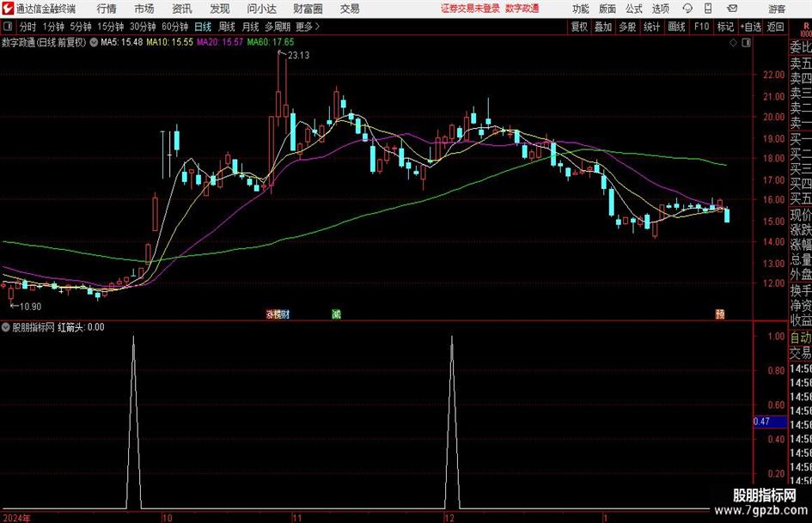Viewport: 812px width, 523px height.
Task: Click the customer service headset icon
Action: [687, 9]
